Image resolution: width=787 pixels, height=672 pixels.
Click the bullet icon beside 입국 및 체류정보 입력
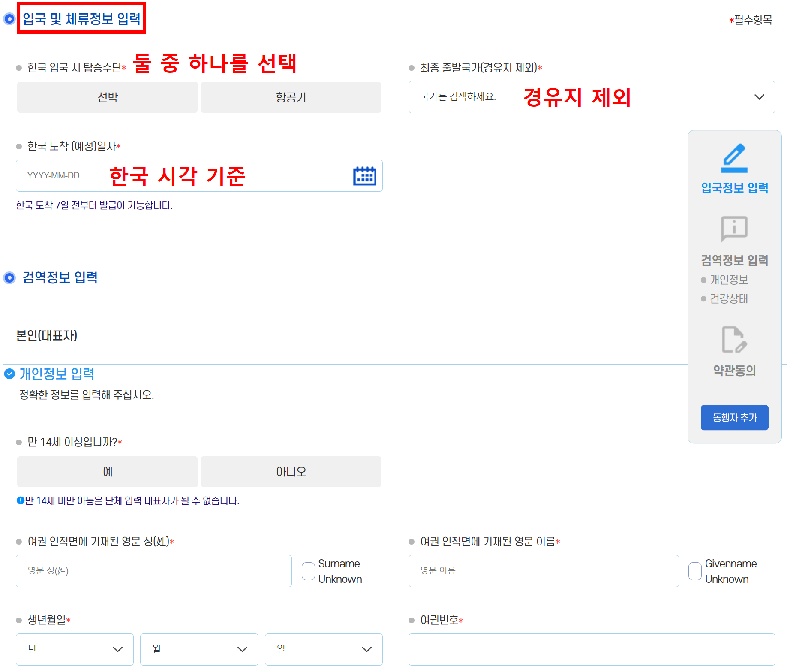[9, 19]
